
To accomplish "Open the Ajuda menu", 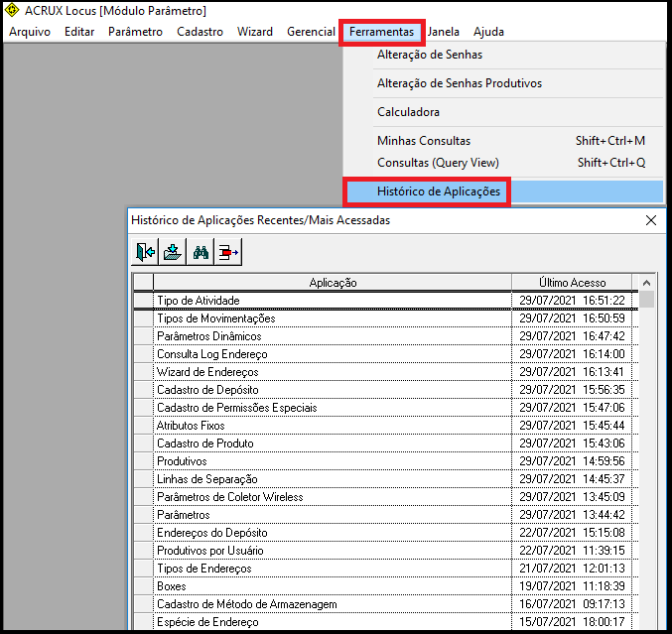I will (488, 32).
